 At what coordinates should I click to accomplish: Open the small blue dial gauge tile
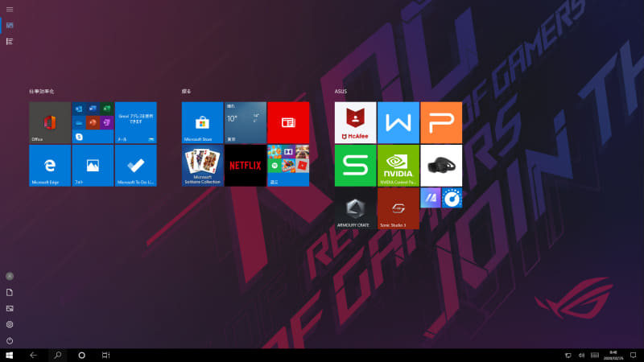click(452, 198)
